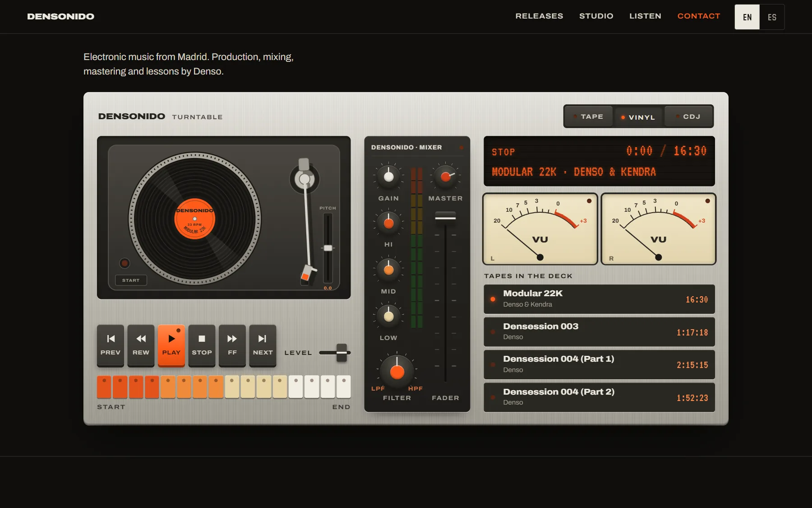Switch language to ES
The height and width of the screenshot is (508, 812).
(772, 17)
